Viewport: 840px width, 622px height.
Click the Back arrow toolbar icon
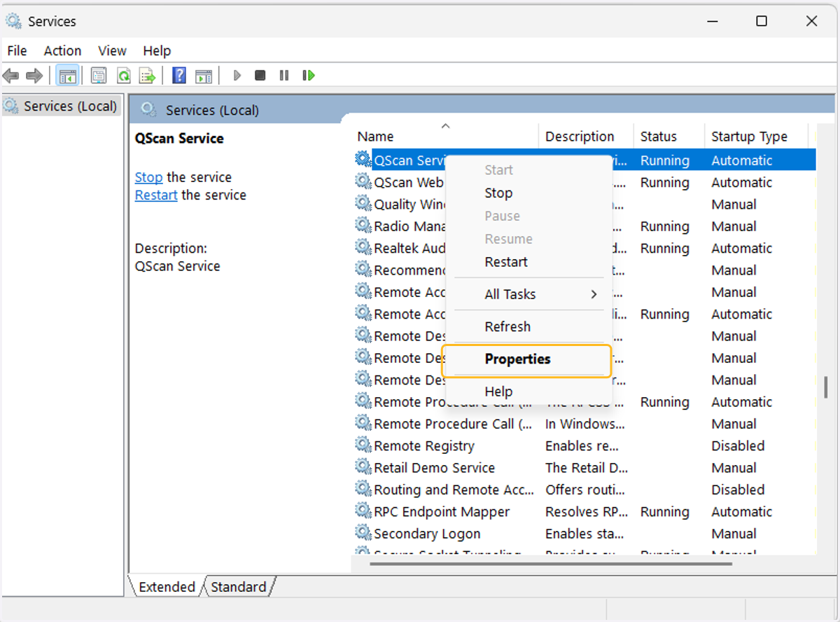pyautogui.click(x=10, y=75)
